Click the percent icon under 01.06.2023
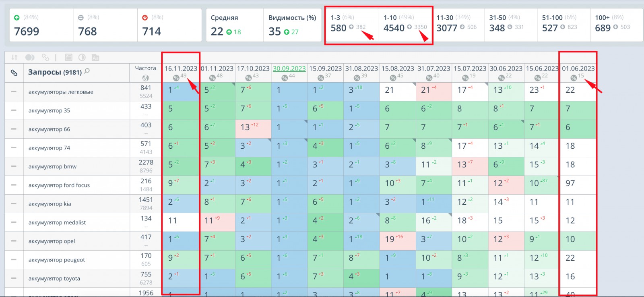 point(574,78)
